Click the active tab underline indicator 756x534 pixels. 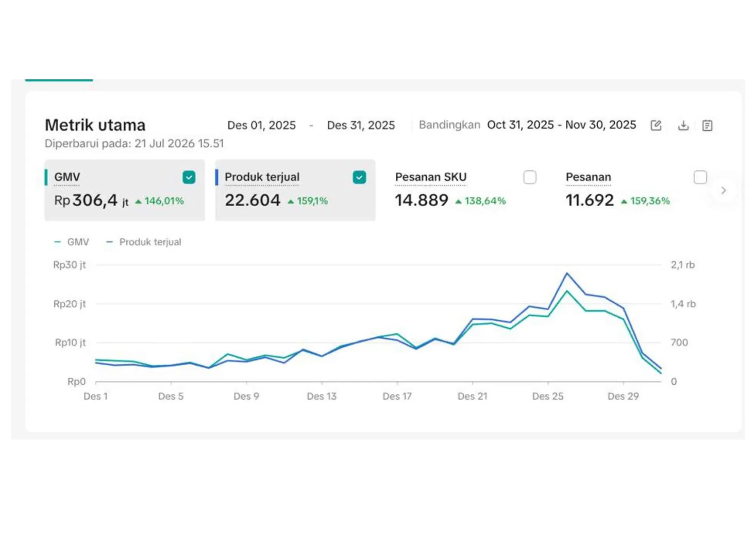point(59,80)
